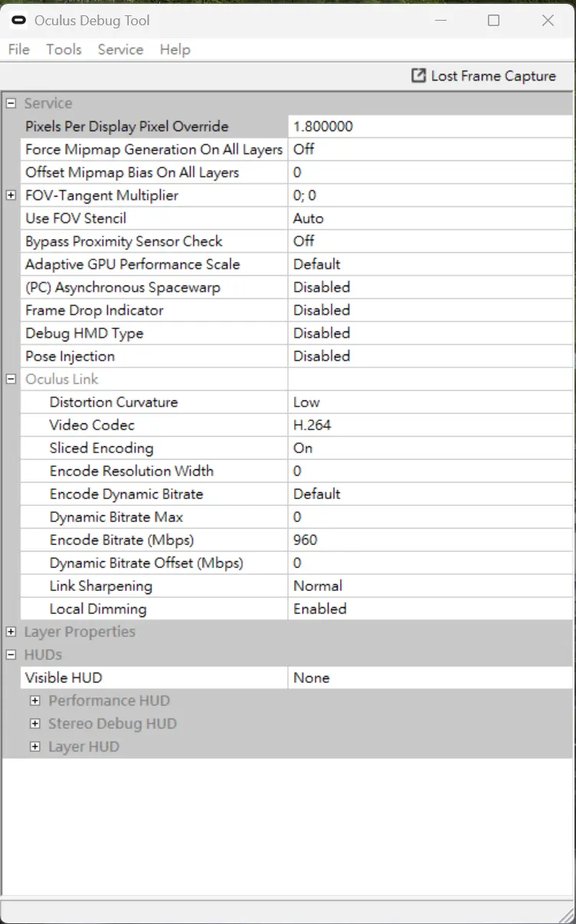Open the File menu
576x924 pixels.
coord(18,49)
